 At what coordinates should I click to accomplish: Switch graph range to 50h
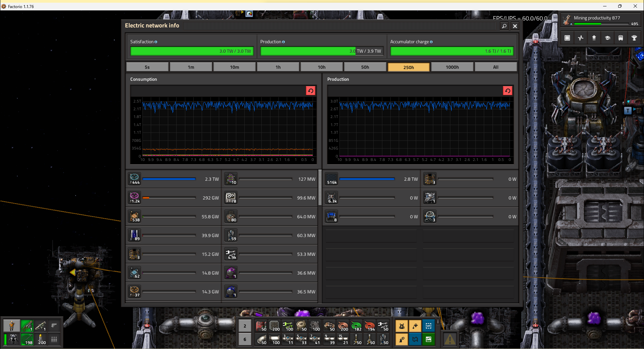pyautogui.click(x=365, y=67)
